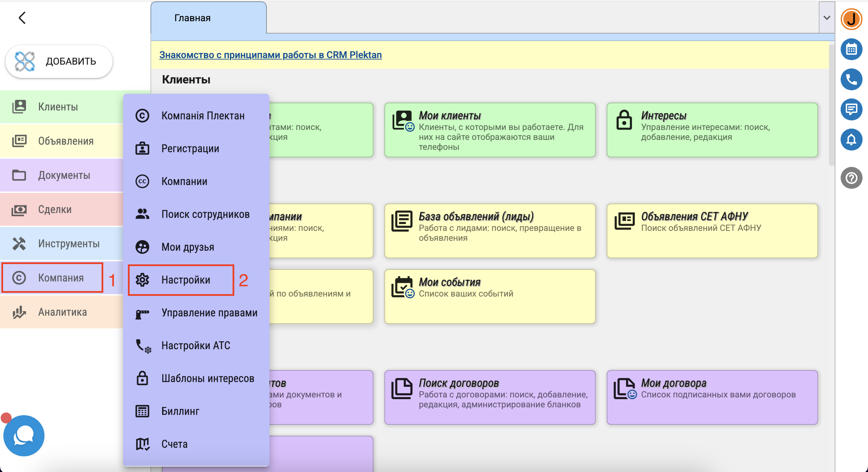This screenshot has height=472, width=868.
Task: Expand the Инструменты sidebar section
Action: (68, 244)
